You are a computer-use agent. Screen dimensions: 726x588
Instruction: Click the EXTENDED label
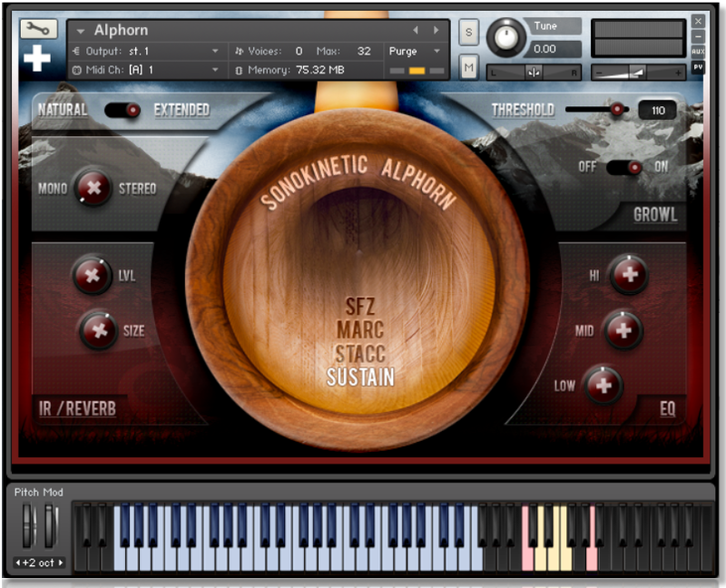(x=181, y=110)
